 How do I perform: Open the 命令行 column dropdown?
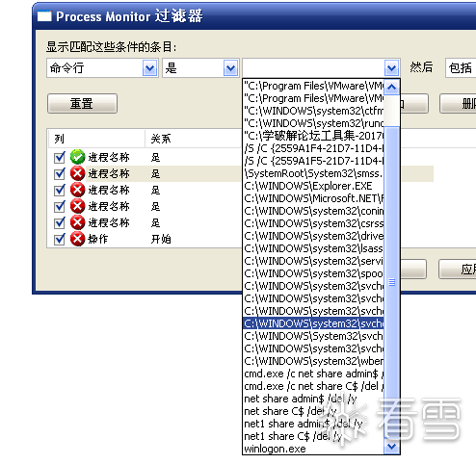(x=149, y=68)
